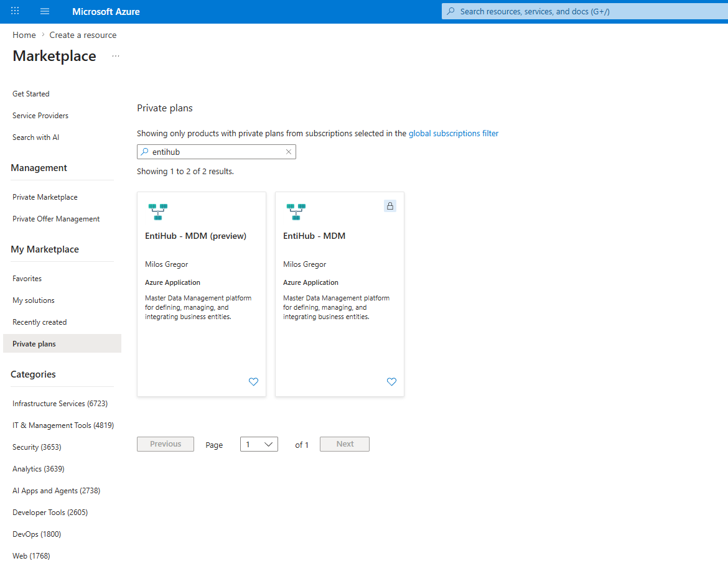The width and height of the screenshot is (728, 571).
Task: Open Private Marketplace menu item
Action: (x=45, y=197)
